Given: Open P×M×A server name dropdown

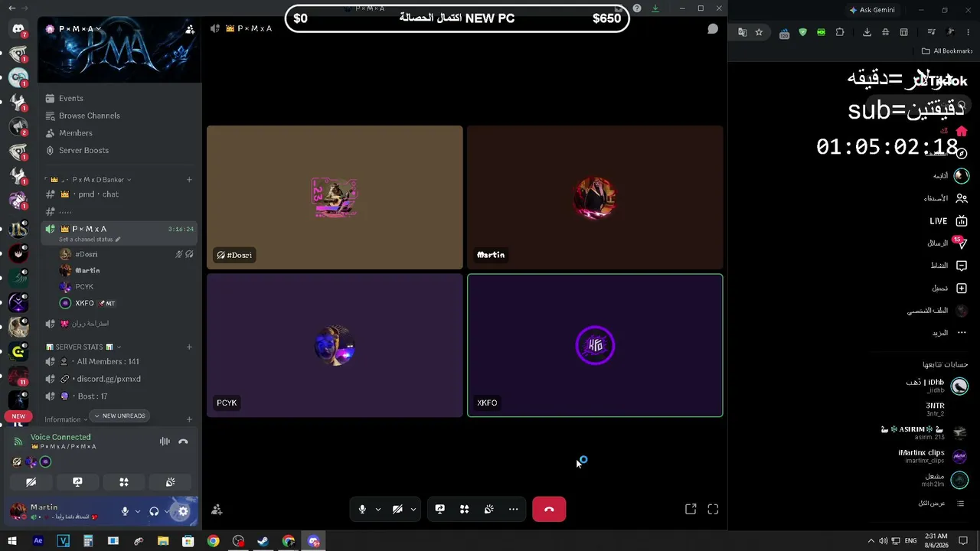Looking at the screenshot, I should coord(75,29).
